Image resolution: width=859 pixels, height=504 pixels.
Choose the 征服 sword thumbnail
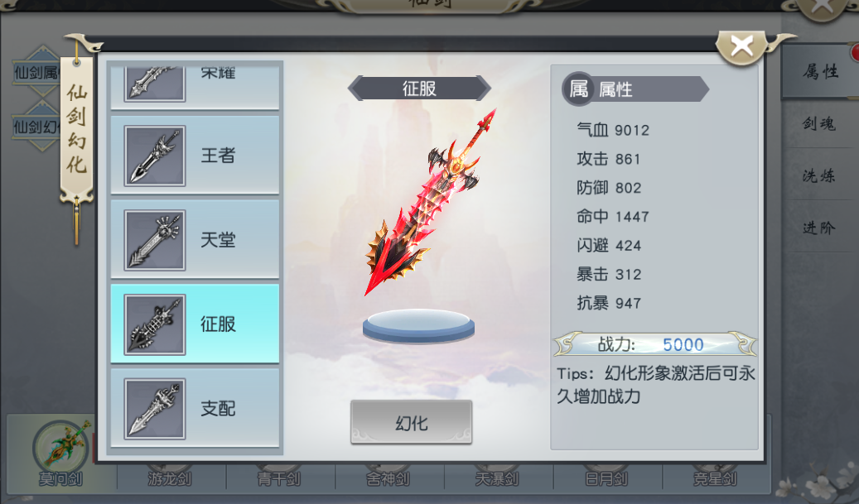point(155,324)
